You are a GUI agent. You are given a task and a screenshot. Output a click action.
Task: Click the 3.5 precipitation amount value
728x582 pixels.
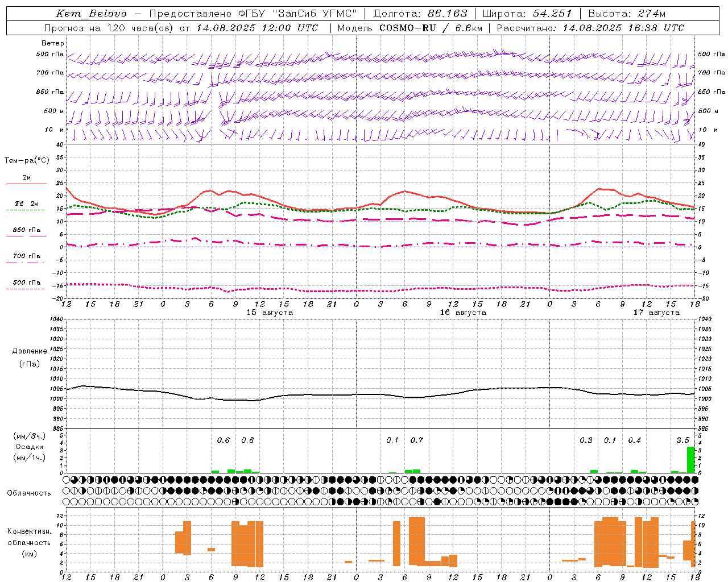point(682,440)
